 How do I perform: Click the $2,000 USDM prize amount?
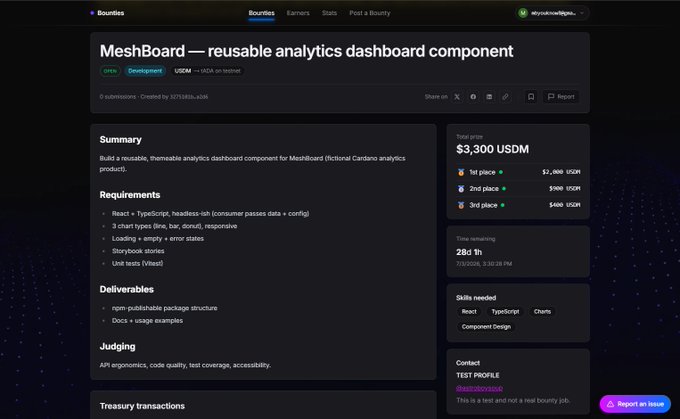561,172
